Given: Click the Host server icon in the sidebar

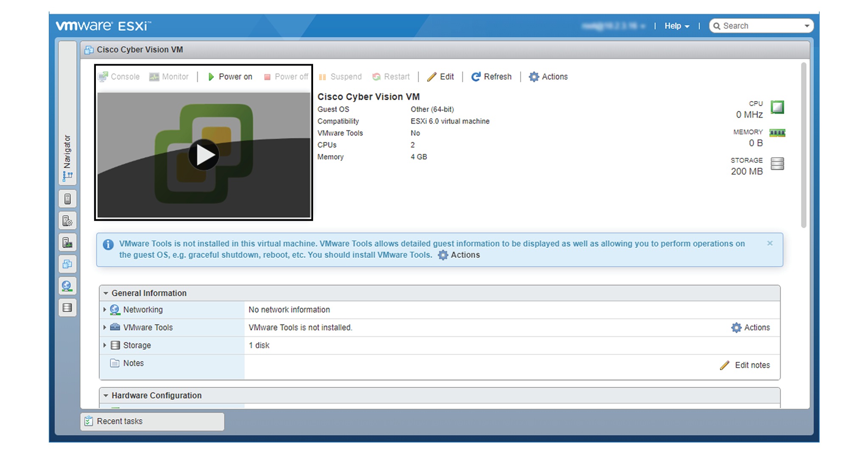Looking at the screenshot, I should coord(67,199).
